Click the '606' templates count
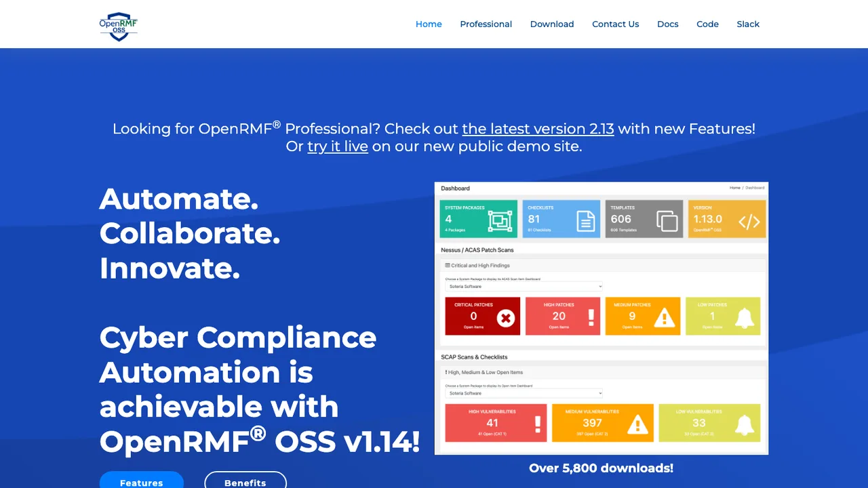 click(620, 219)
